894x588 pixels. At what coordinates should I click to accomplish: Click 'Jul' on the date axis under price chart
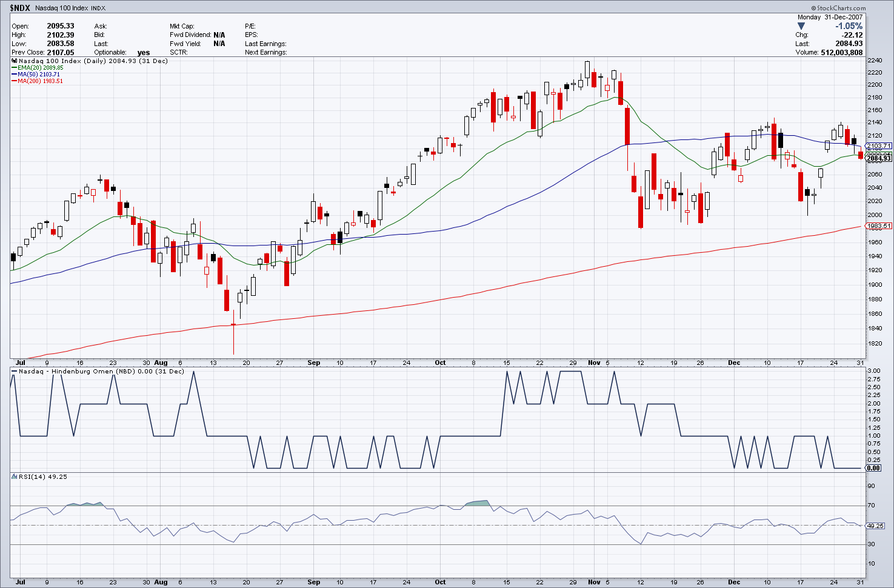click(x=21, y=363)
